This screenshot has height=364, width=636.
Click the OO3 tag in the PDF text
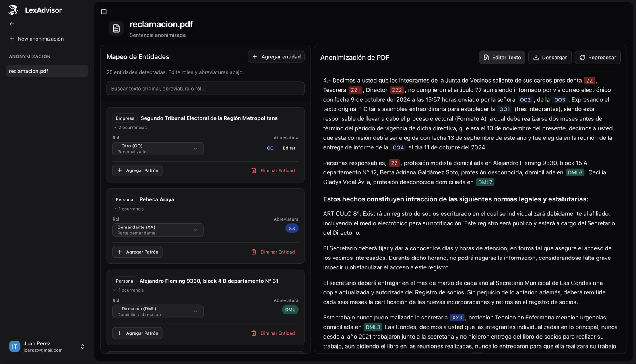(560, 100)
